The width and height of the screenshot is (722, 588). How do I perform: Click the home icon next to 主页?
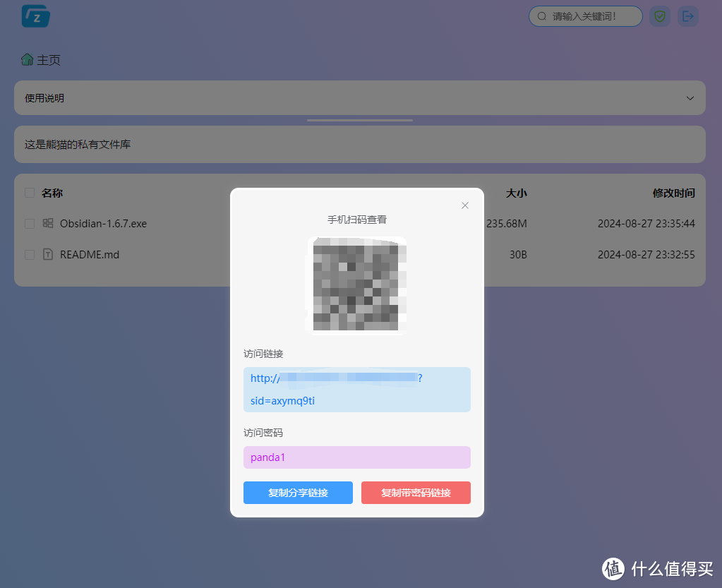[27, 59]
